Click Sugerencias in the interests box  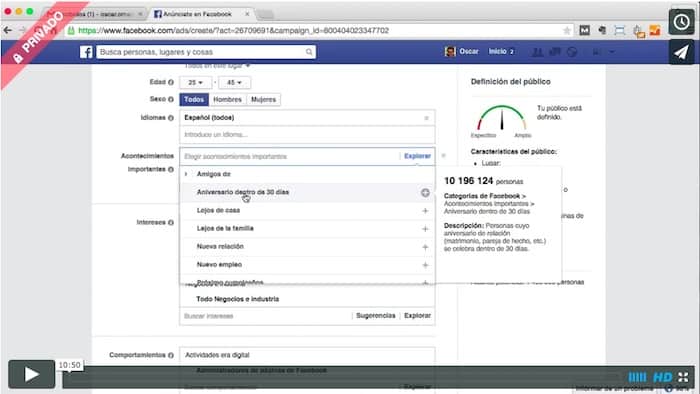[x=375, y=315]
